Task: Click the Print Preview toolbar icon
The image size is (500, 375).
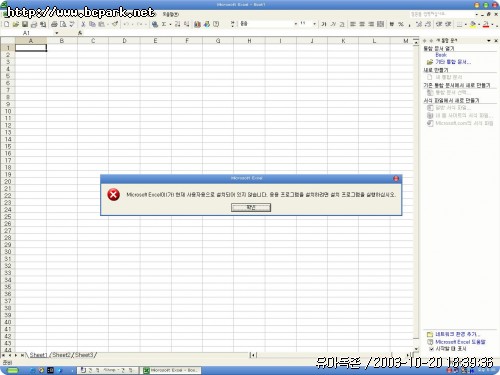Action: (x=63, y=24)
